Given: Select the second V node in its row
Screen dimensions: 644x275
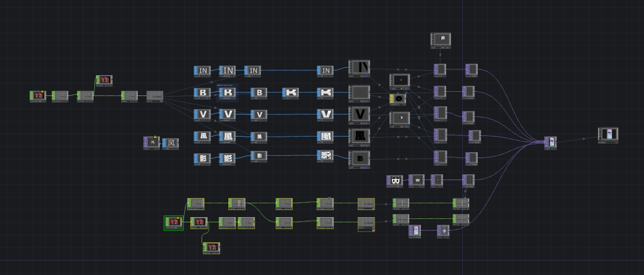Looking at the screenshot, I should coord(228,115).
